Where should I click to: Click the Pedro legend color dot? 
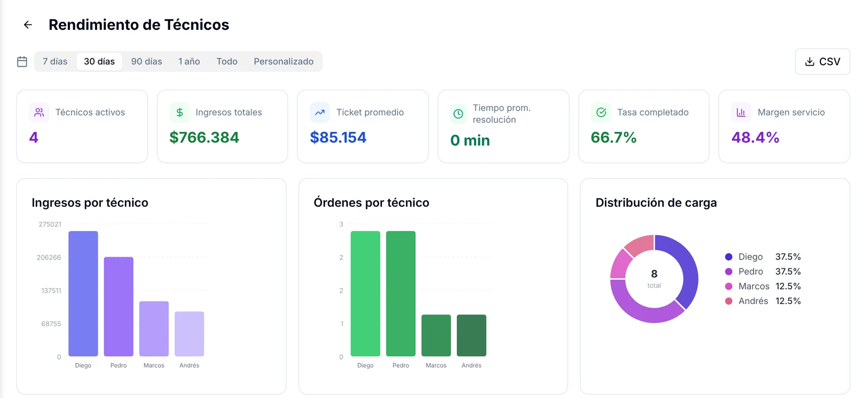pos(729,271)
